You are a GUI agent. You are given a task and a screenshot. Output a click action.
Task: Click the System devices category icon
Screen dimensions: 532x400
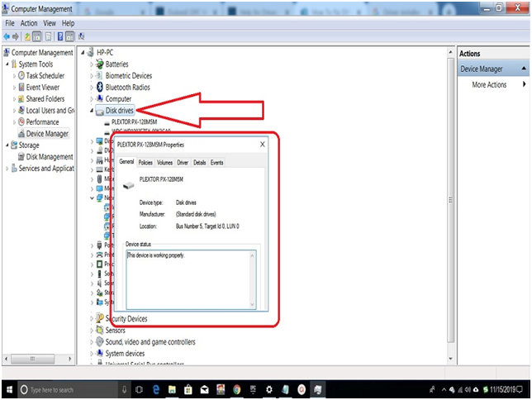point(100,353)
